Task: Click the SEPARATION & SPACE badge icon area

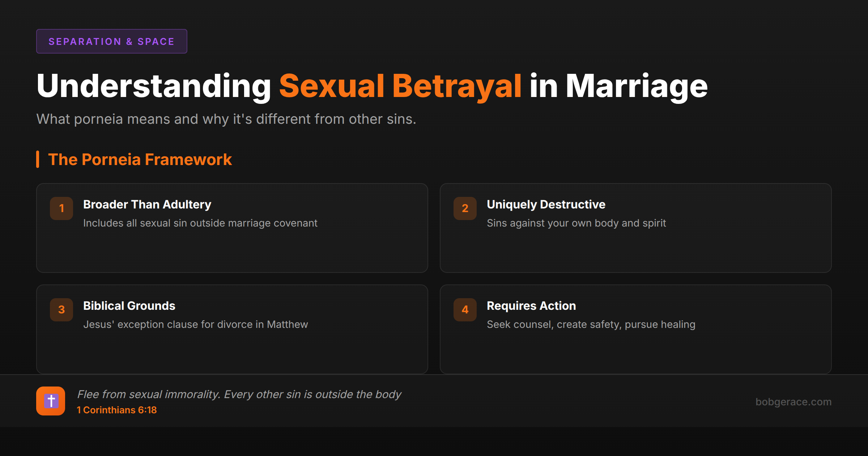Action: tap(111, 41)
